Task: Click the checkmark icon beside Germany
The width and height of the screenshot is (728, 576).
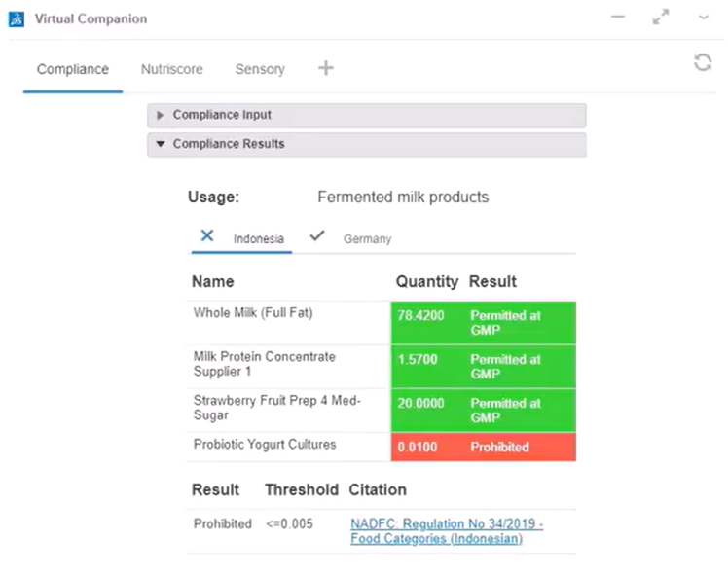Action: tap(316, 235)
